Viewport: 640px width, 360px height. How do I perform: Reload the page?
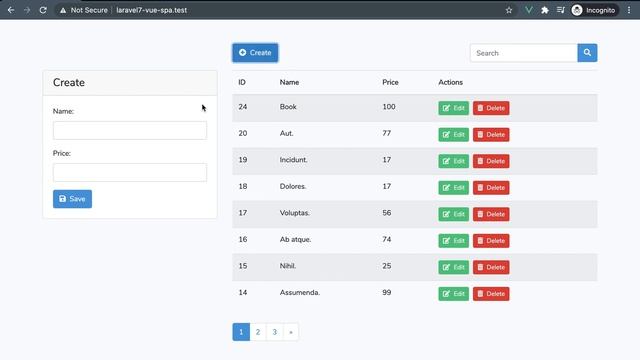43,10
